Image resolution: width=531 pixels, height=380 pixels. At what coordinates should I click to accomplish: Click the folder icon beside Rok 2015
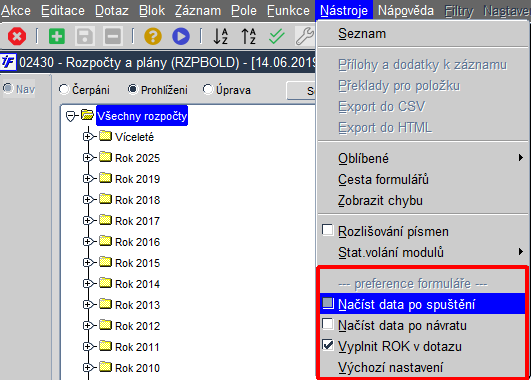pyautogui.click(x=105, y=262)
